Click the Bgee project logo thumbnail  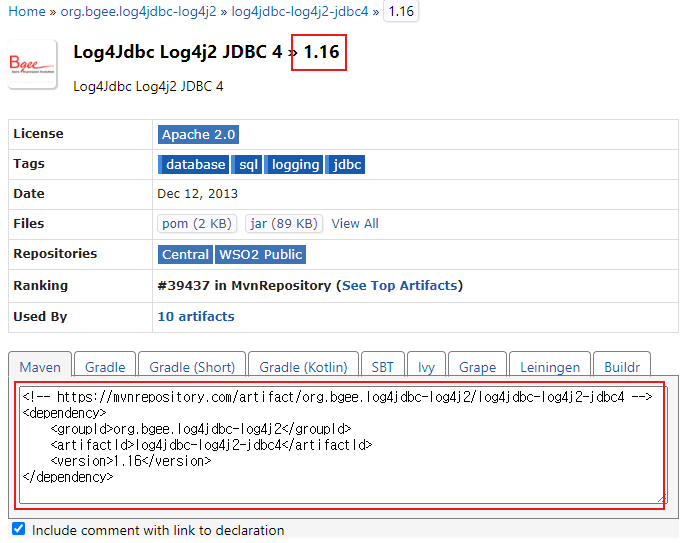click(x=32, y=64)
